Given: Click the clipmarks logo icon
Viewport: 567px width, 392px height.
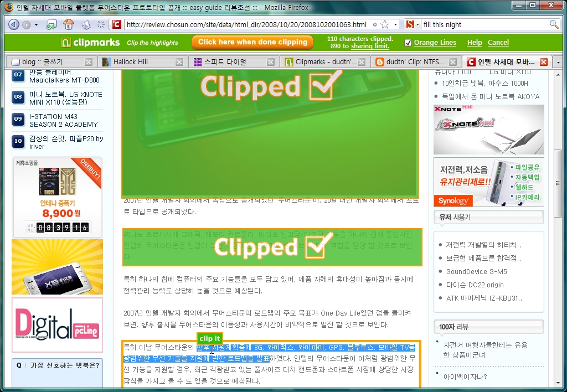Looking at the screenshot, I should (x=66, y=43).
